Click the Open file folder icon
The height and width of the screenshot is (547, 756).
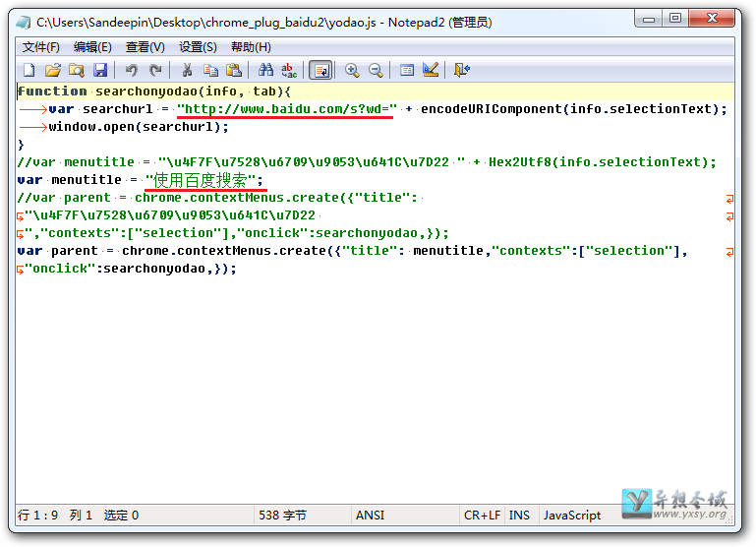tap(52, 70)
